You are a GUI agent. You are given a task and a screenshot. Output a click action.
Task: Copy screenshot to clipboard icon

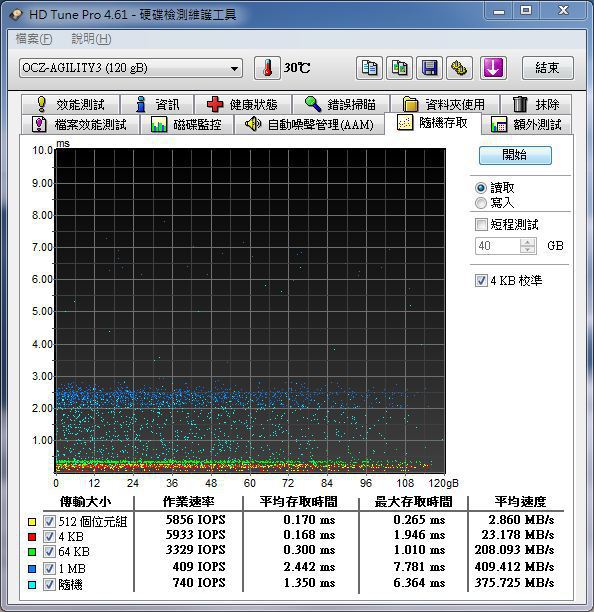(x=399, y=68)
